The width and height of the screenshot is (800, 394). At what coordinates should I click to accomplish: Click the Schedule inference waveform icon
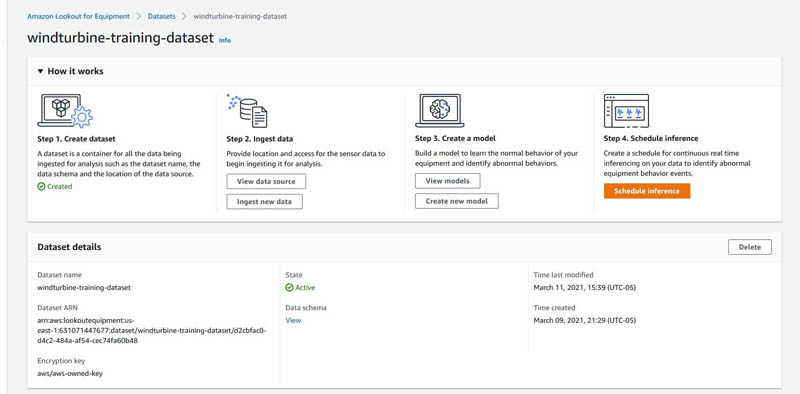[x=626, y=111]
